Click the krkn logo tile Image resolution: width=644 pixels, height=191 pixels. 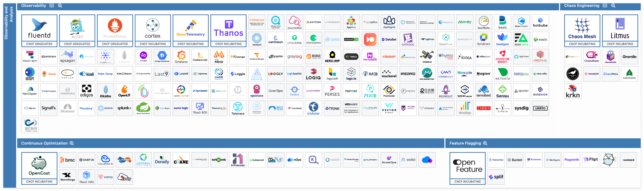tap(573, 91)
